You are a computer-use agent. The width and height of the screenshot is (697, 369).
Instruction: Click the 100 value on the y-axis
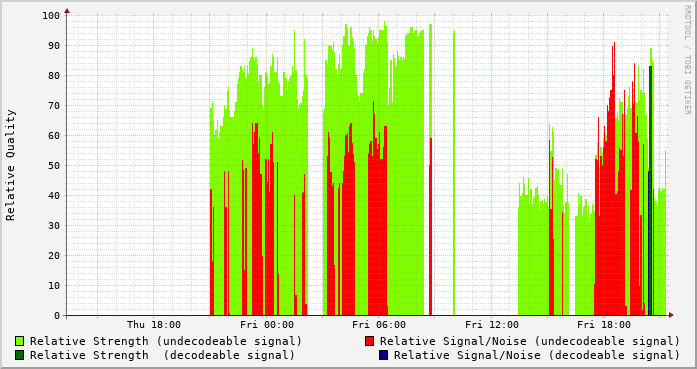coord(51,16)
